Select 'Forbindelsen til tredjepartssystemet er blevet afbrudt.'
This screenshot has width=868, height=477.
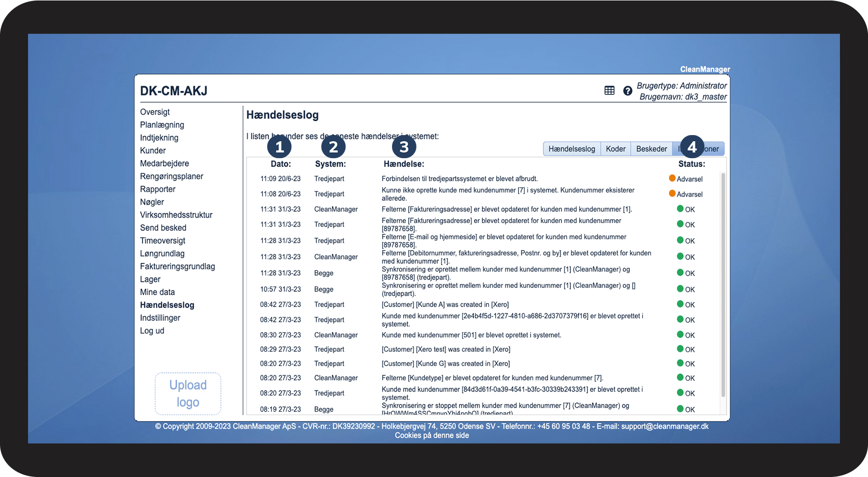(459, 179)
